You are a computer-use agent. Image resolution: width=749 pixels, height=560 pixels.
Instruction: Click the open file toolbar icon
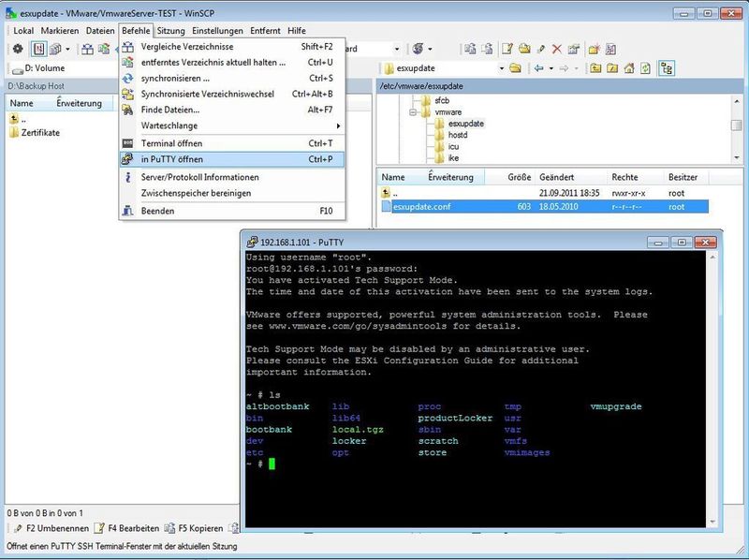524,49
